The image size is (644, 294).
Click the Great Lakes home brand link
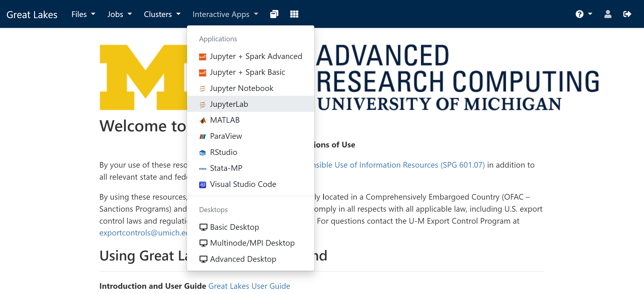tap(32, 15)
